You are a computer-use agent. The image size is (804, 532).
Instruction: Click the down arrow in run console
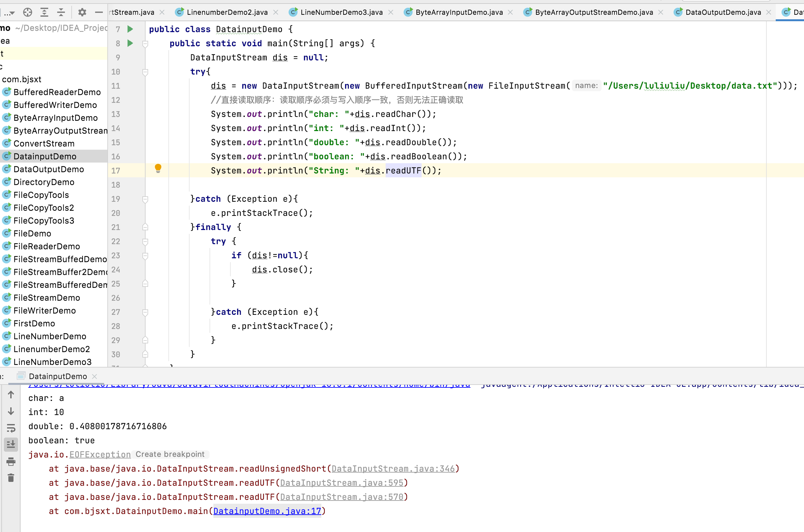[11, 411]
